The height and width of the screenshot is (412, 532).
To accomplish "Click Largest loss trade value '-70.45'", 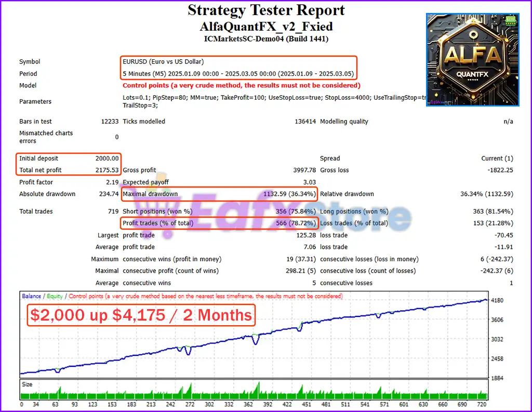I will pyautogui.click(x=504, y=235).
